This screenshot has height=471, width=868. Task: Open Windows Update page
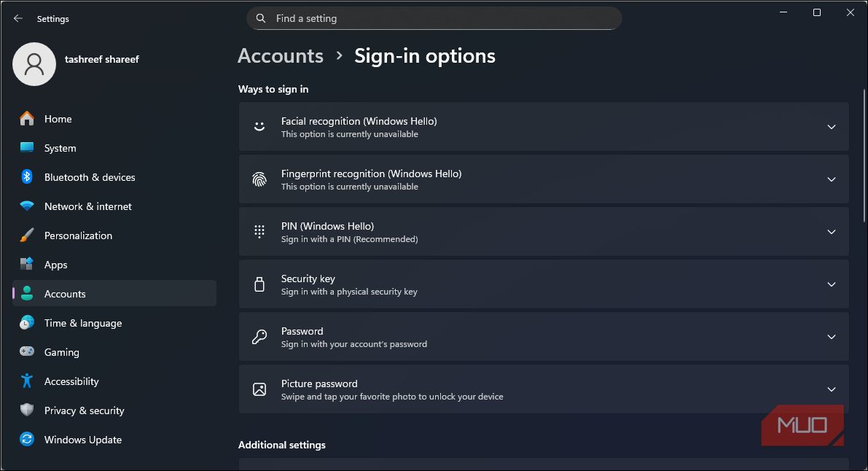click(x=114, y=440)
